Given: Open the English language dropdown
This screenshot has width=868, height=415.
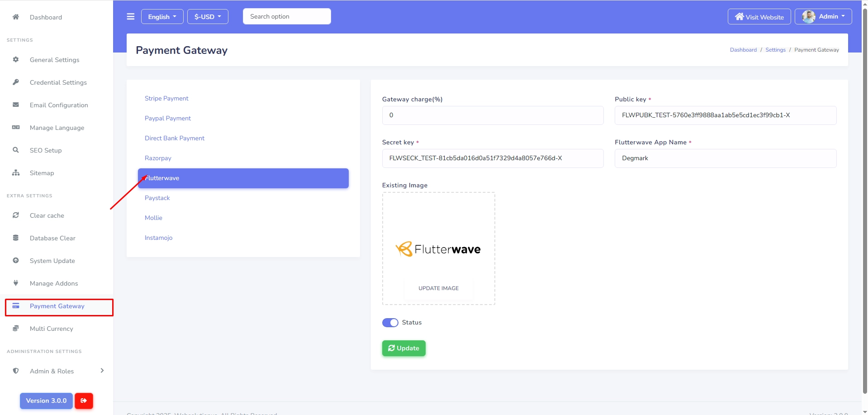Looking at the screenshot, I should click(x=162, y=17).
